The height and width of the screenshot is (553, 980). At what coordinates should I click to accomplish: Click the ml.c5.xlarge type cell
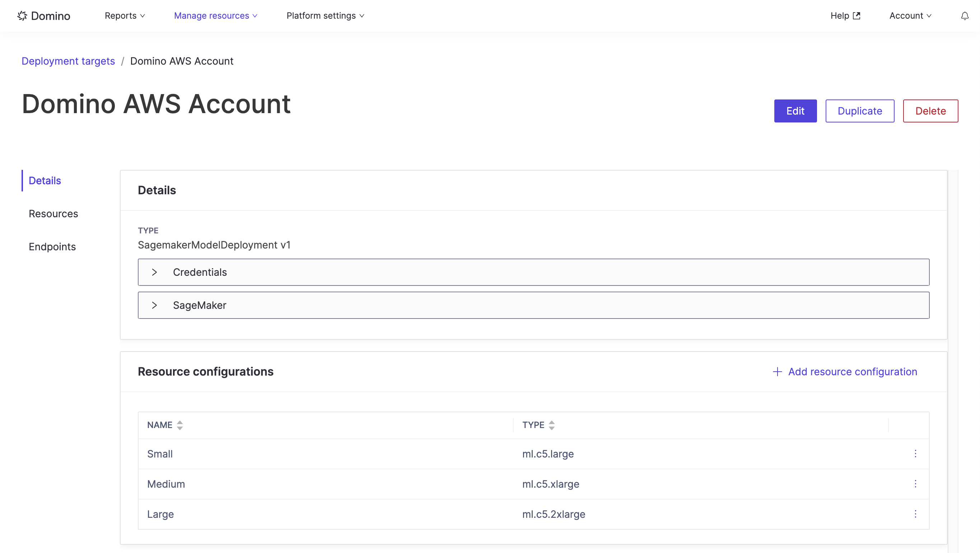coord(551,483)
